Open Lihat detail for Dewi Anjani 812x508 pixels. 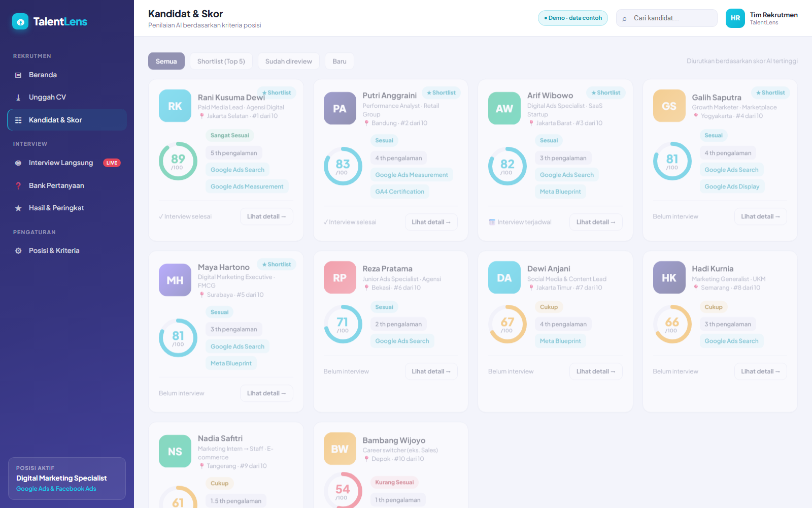pos(596,371)
